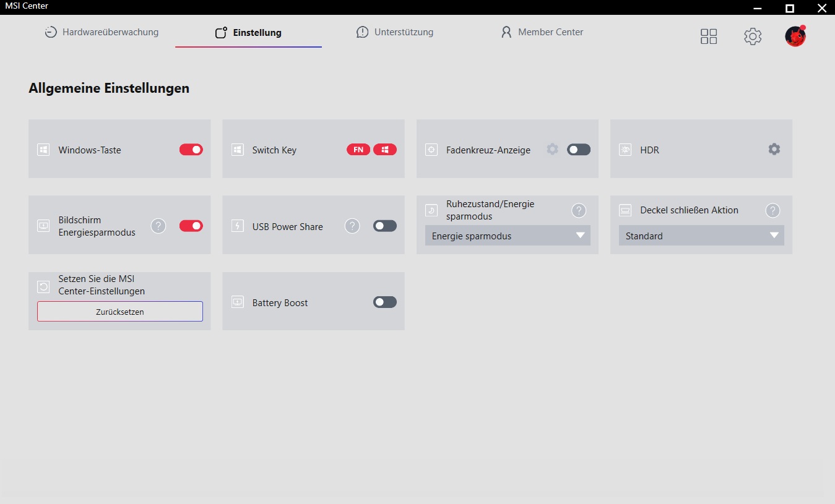Switch to Hardwareüberwachung tab
This screenshot has width=835, height=504.
102,32
